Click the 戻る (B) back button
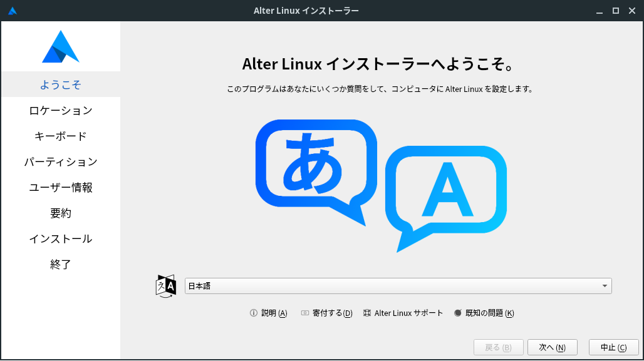Viewport: 644px width, 361px height. pos(498,347)
